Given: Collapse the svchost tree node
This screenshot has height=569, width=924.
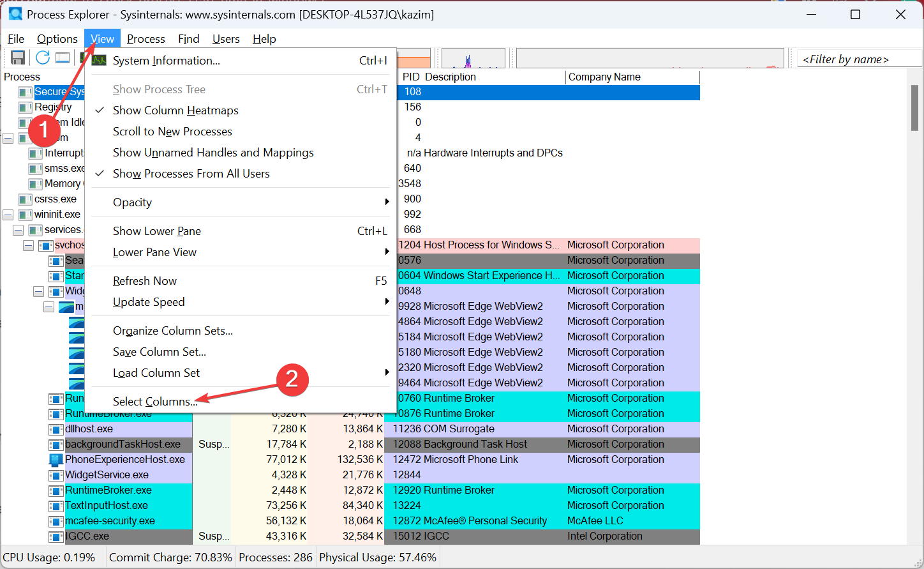Looking at the screenshot, I should pos(29,245).
